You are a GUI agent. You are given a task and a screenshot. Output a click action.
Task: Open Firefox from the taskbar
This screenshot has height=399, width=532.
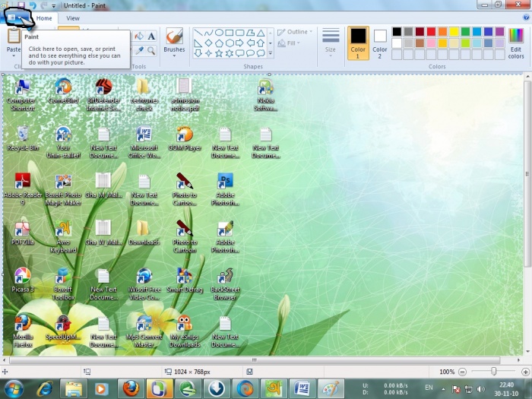coord(131,388)
